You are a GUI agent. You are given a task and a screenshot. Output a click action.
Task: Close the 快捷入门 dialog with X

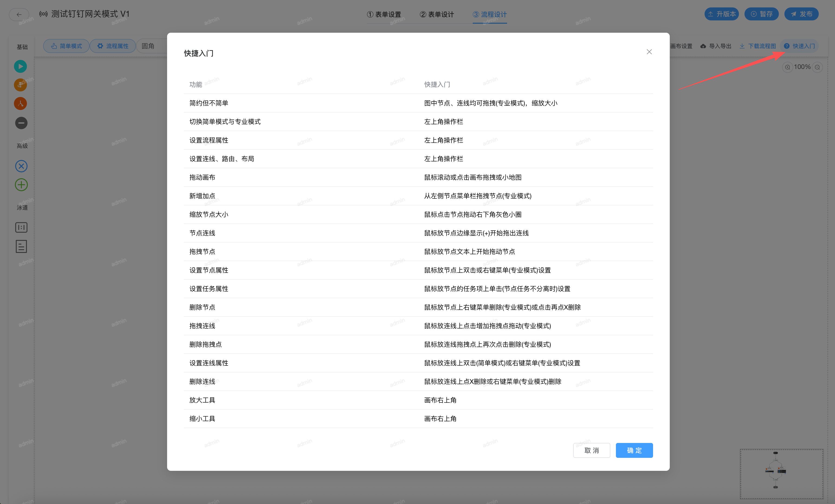(649, 52)
